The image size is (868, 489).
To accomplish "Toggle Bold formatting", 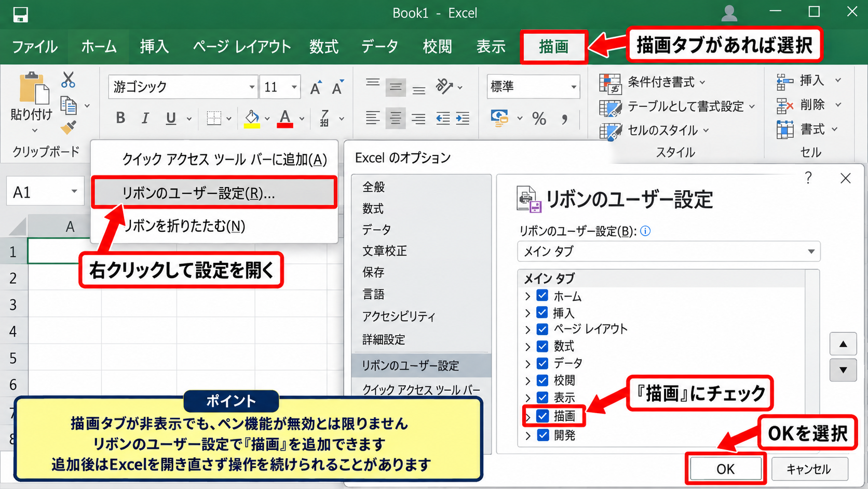I will click(x=120, y=118).
